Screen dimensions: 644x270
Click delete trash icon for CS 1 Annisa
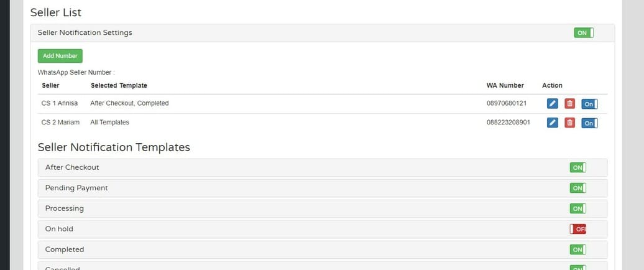pyautogui.click(x=569, y=104)
